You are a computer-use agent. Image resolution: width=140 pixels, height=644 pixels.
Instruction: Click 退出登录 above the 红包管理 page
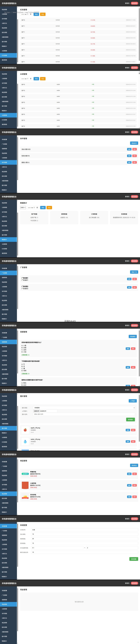pos(134,3)
